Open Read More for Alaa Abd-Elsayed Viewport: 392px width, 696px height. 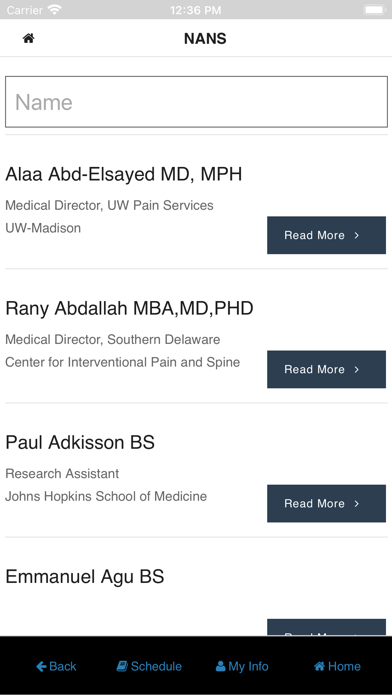click(326, 235)
